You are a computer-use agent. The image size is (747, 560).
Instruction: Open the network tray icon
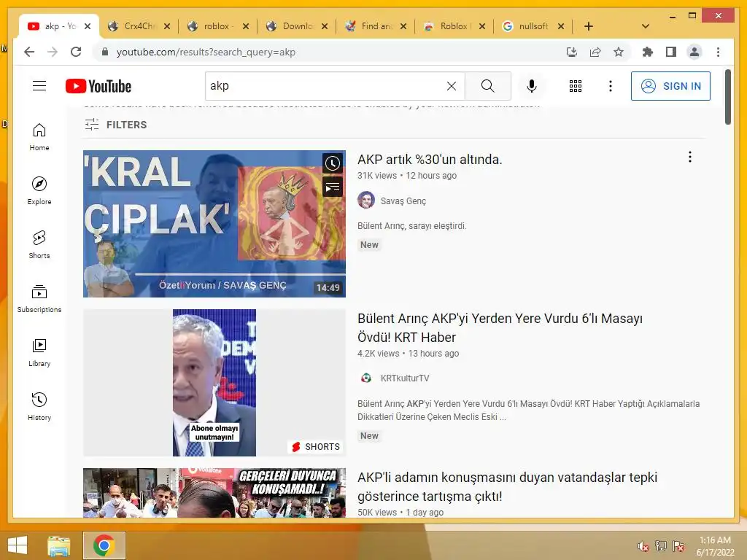click(x=661, y=546)
